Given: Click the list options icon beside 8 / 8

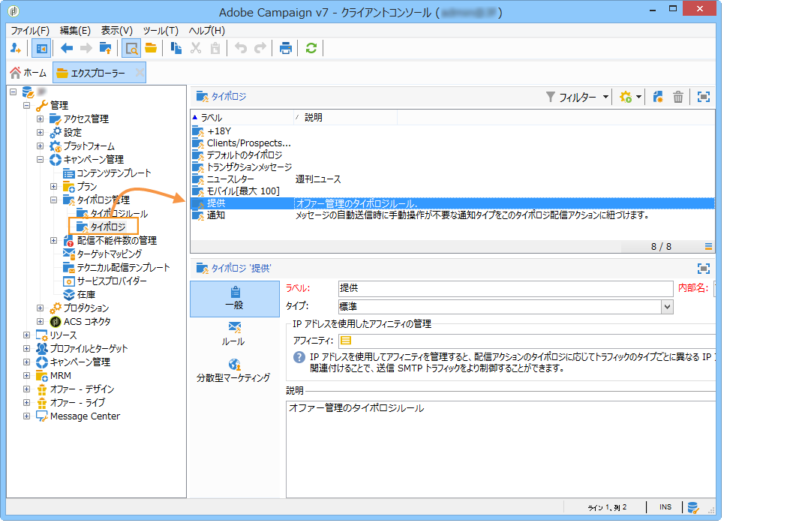Looking at the screenshot, I should coord(708,247).
